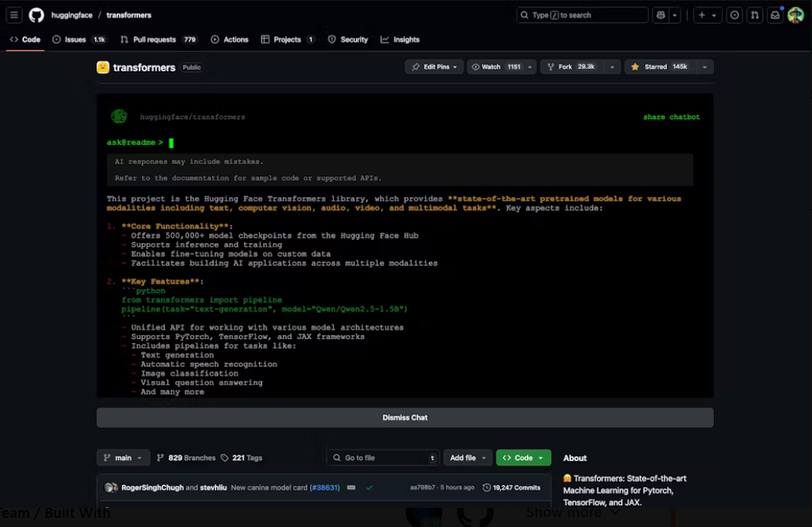The width and height of the screenshot is (812, 527).
Task: Click the green check commit status icon
Action: click(369, 488)
